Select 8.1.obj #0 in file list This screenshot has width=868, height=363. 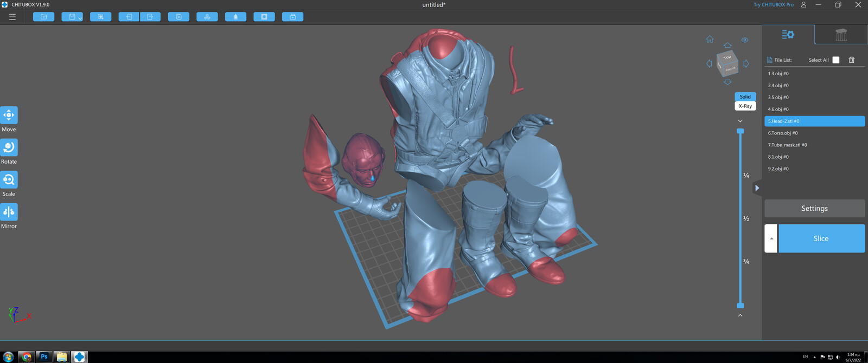coord(814,157)
